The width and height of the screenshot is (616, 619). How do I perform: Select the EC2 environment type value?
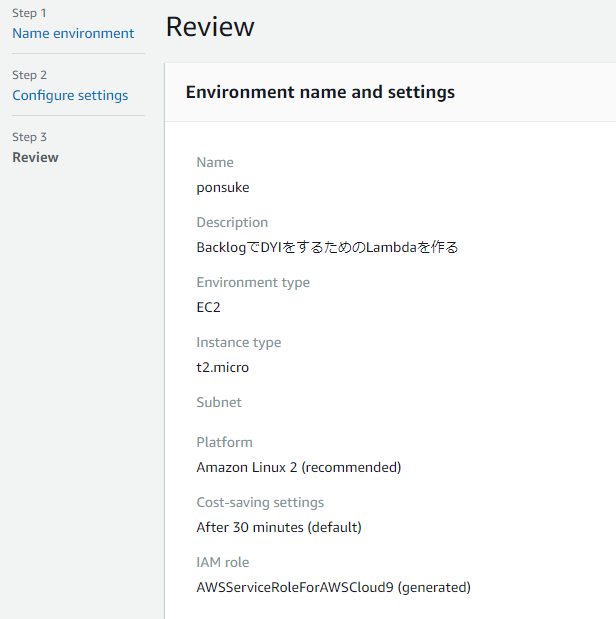click(x=208, y=307)
